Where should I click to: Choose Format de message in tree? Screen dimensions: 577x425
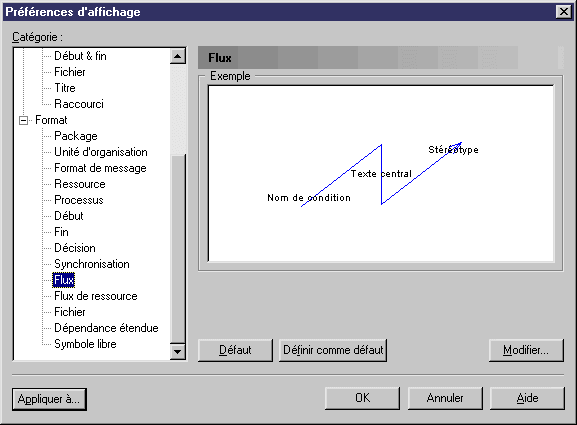tap(100, 168)
